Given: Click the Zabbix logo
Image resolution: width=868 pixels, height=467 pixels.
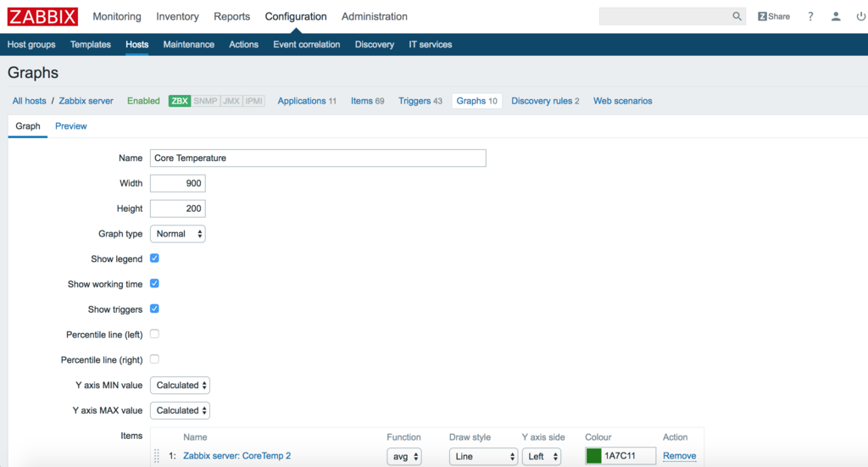Looking at the screenshot, I should point(42,17).
